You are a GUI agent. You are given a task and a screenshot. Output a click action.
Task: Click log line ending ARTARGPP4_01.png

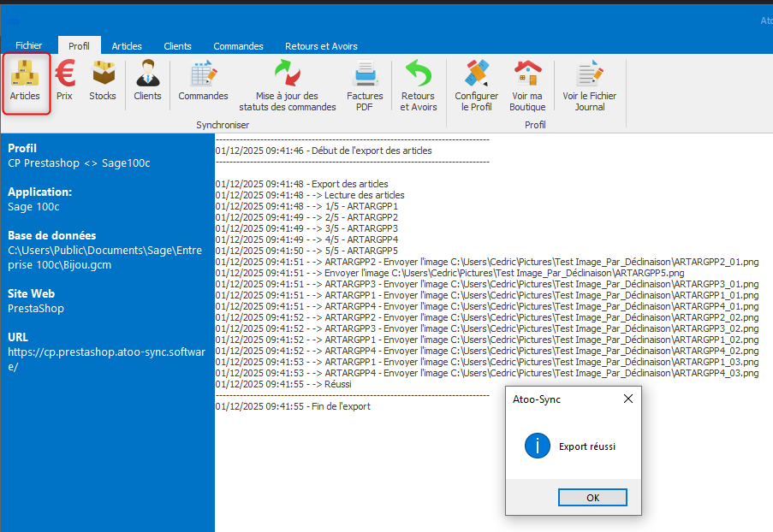[x=487, y=306]
